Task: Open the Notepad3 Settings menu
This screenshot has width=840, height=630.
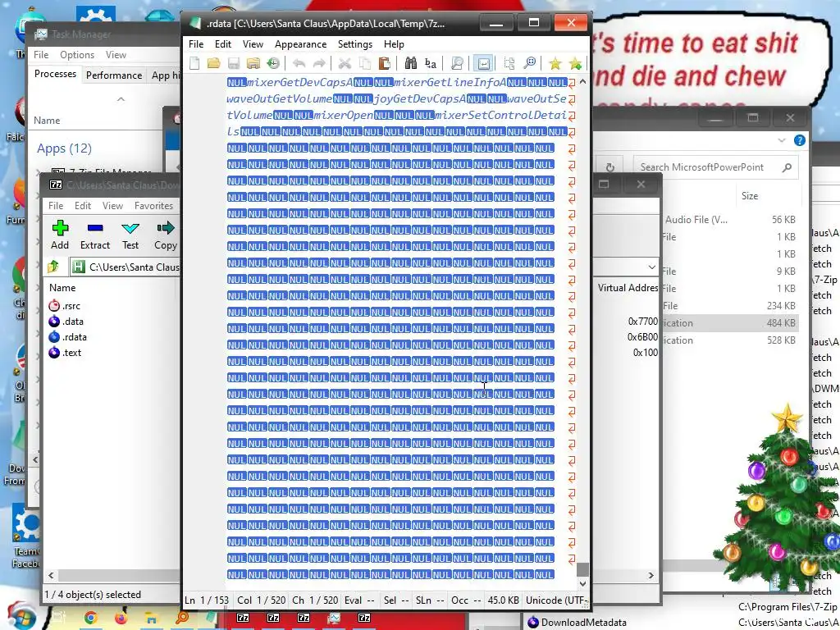Action: (354, 44)
